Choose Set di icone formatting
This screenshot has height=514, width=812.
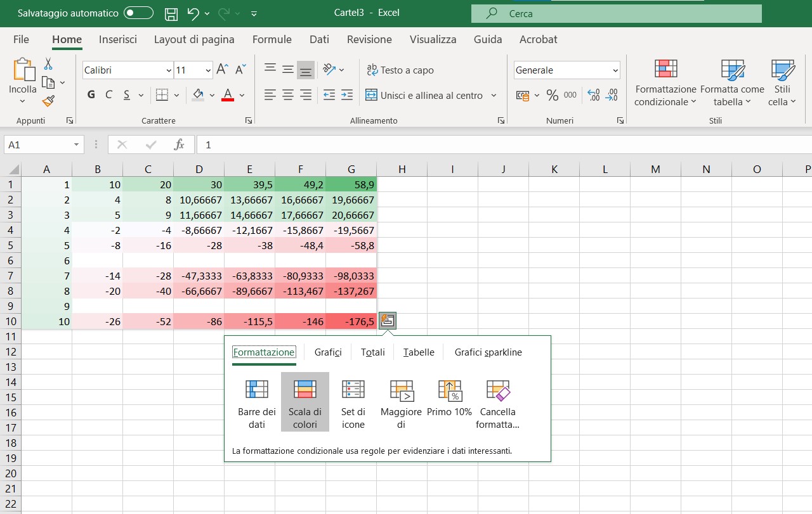353,402
